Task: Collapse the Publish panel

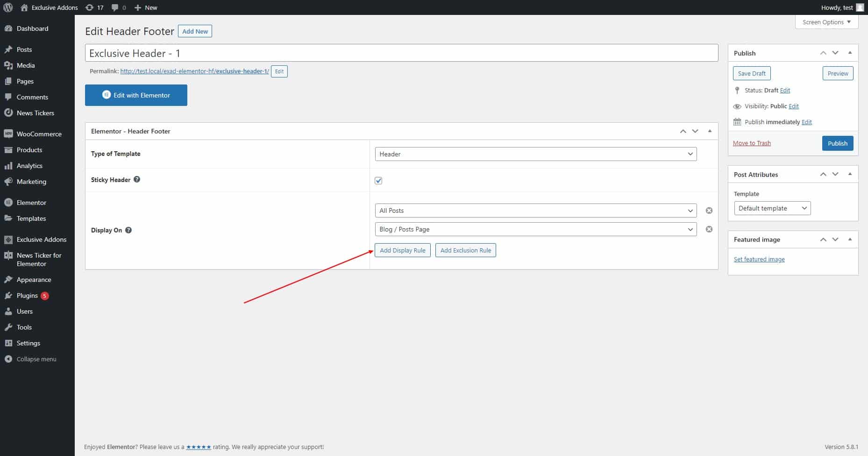Action: [x=850, y=53]
